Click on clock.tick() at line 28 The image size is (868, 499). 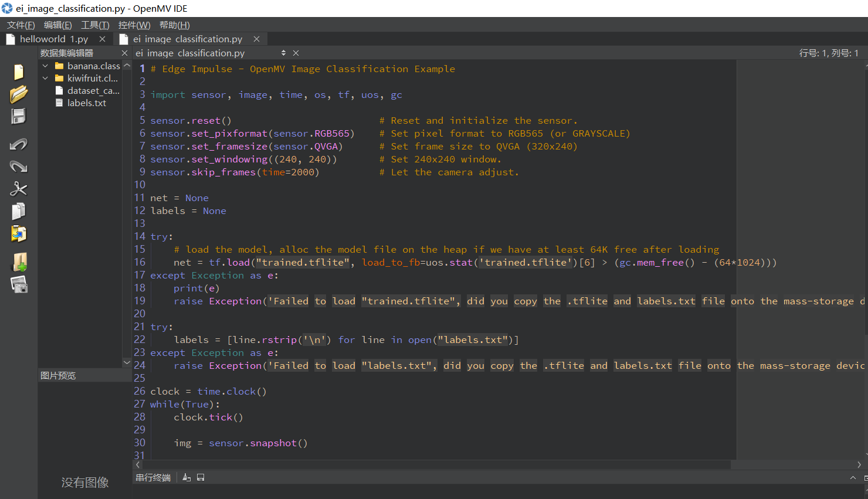pyautogui.click(x=208, y=417)
